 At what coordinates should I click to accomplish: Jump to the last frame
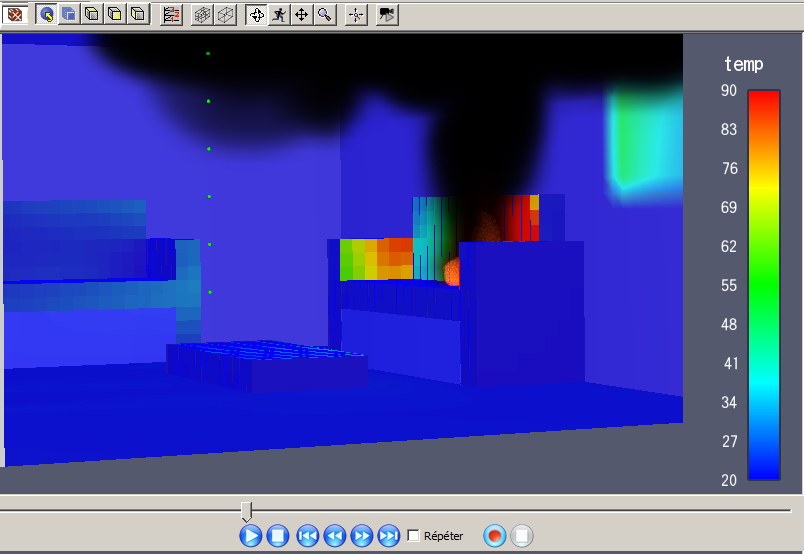point(389,536)
